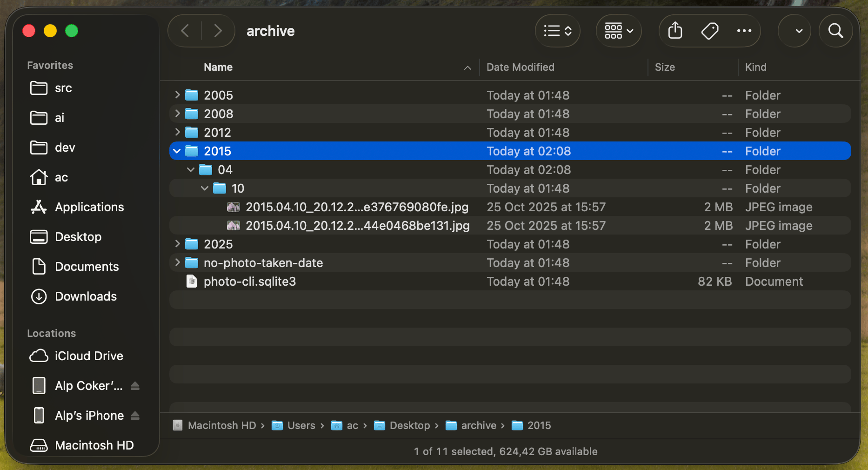The image size is (868, 470).
Task: Click 2015 in the path bar
Action: pyautogui.click(x=531, y=425)
